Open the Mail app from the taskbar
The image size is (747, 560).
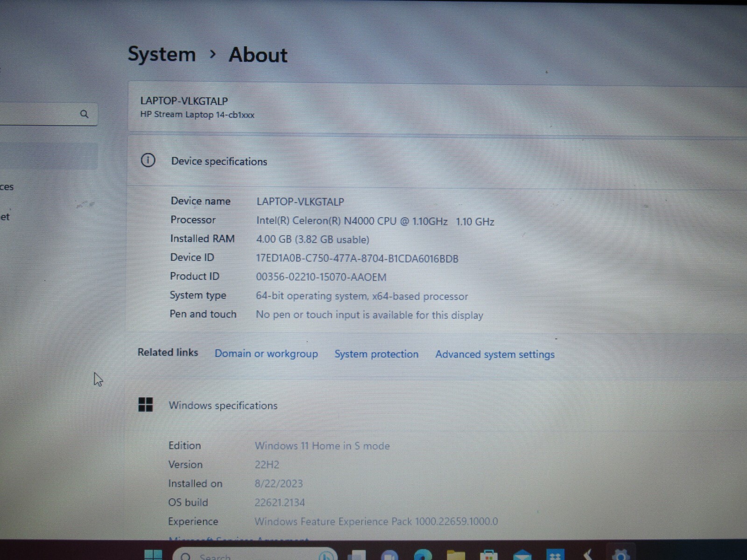coord(522,555)
